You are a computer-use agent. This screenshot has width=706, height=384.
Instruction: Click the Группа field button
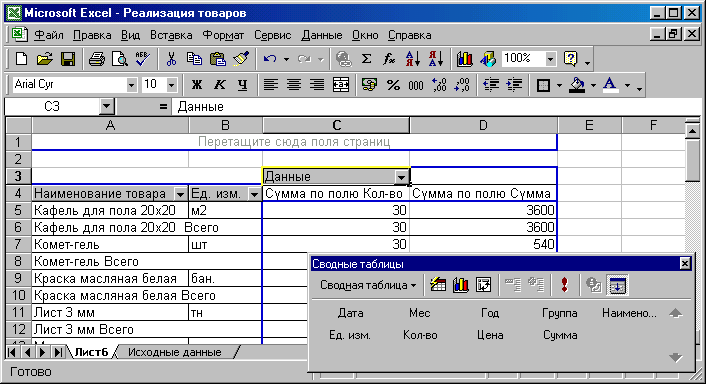coord(560,313)
